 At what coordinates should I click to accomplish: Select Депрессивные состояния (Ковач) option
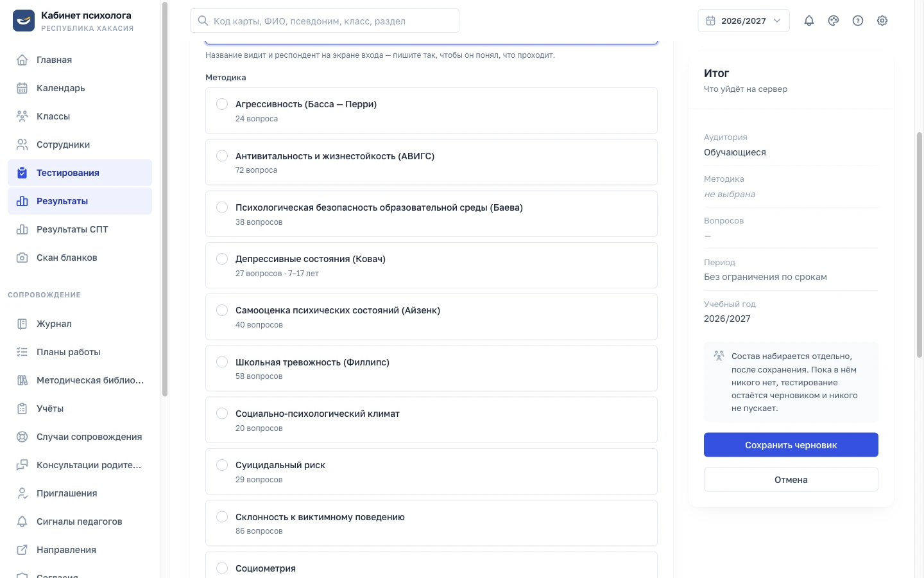[431, 265]
